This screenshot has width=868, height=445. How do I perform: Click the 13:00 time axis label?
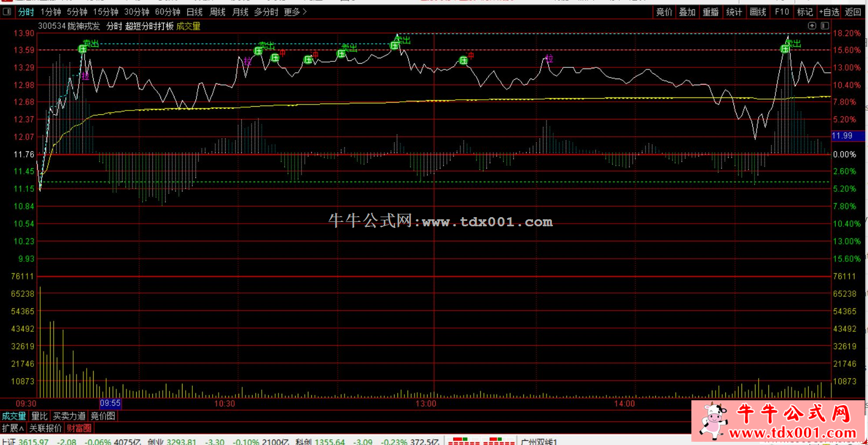pyautogui.click(x=426, y=404)
